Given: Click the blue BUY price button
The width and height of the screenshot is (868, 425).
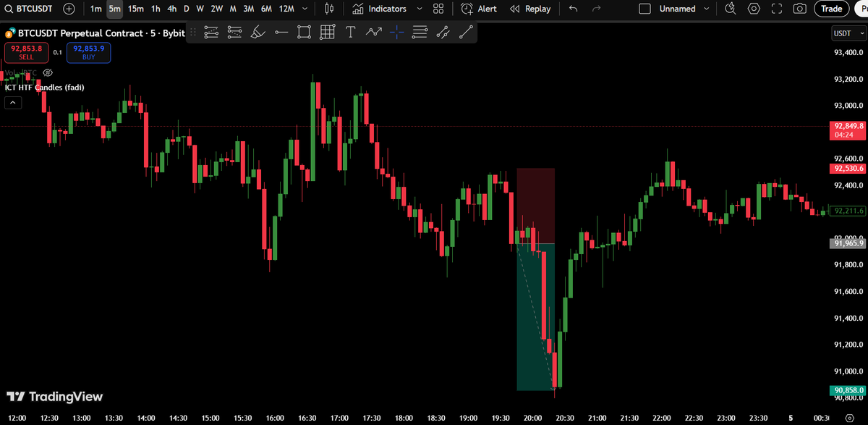Looking at the screenshot, I should click(x=88, y=53).
